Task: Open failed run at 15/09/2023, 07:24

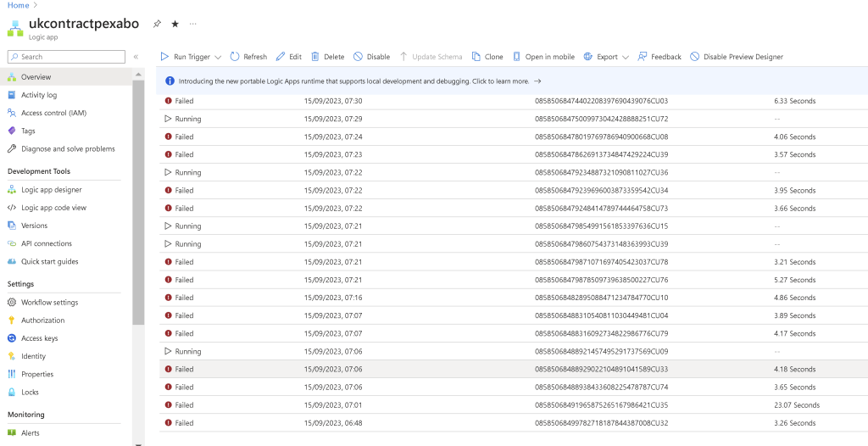Action: coord(514,137)
